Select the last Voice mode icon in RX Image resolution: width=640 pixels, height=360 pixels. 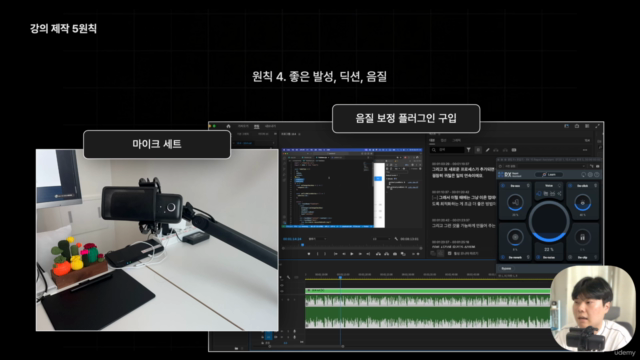(x=560, y=193)
